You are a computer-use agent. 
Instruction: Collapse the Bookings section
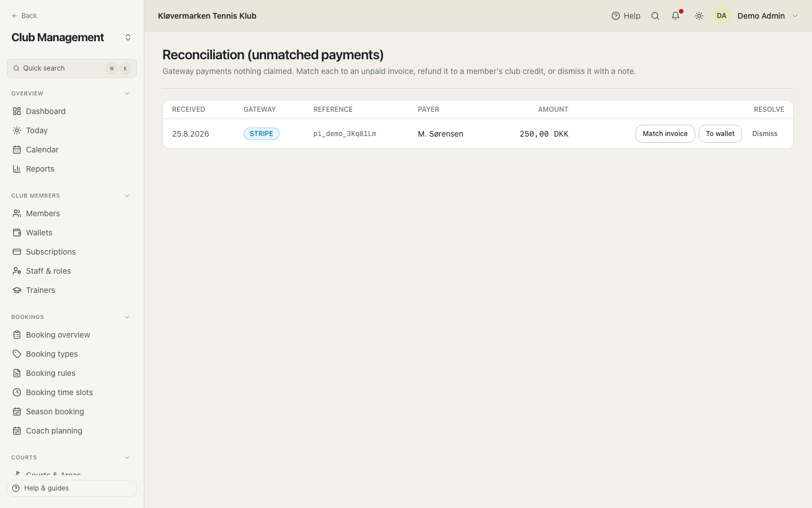pos(127,317)
